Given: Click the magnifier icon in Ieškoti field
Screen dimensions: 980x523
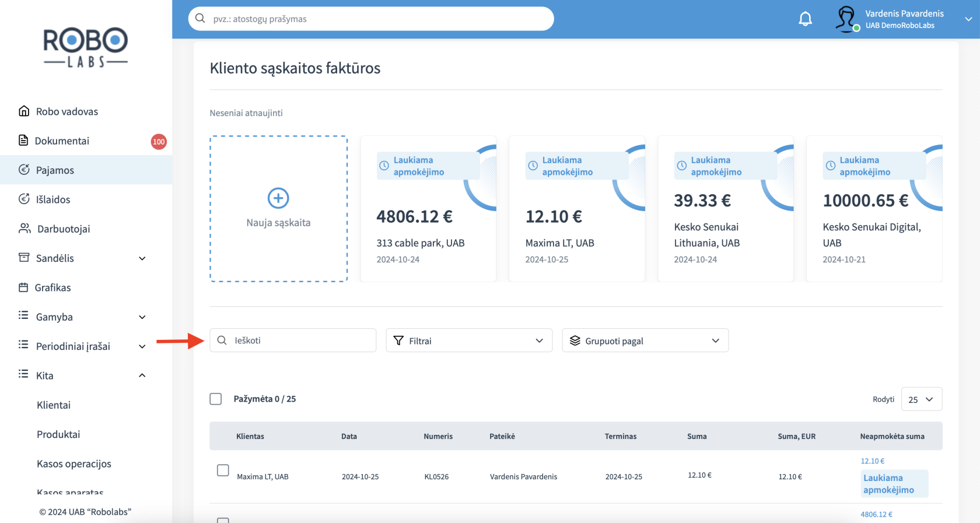Looking at the screenshot, I should (x=222, y=340).
